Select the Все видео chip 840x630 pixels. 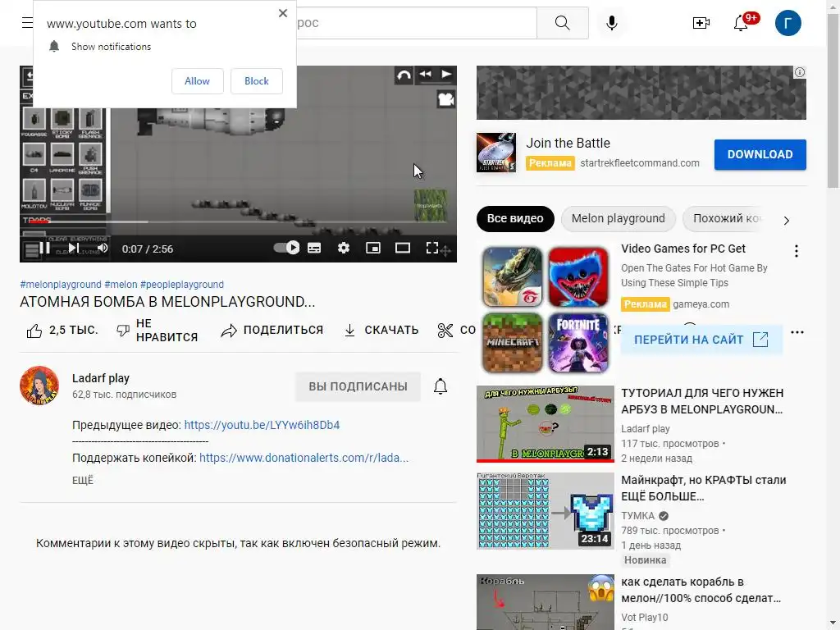515,218
